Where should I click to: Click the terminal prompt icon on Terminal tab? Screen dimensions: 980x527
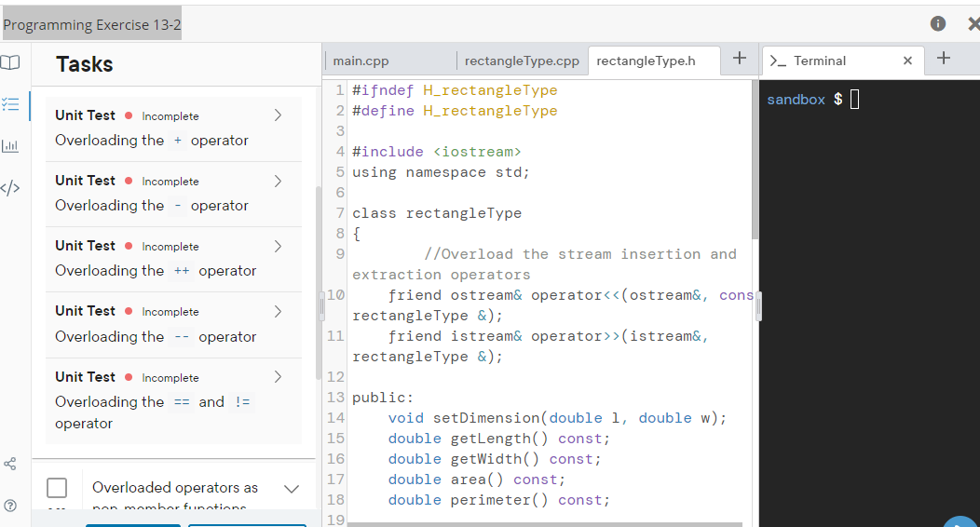(x=778, y=61)
